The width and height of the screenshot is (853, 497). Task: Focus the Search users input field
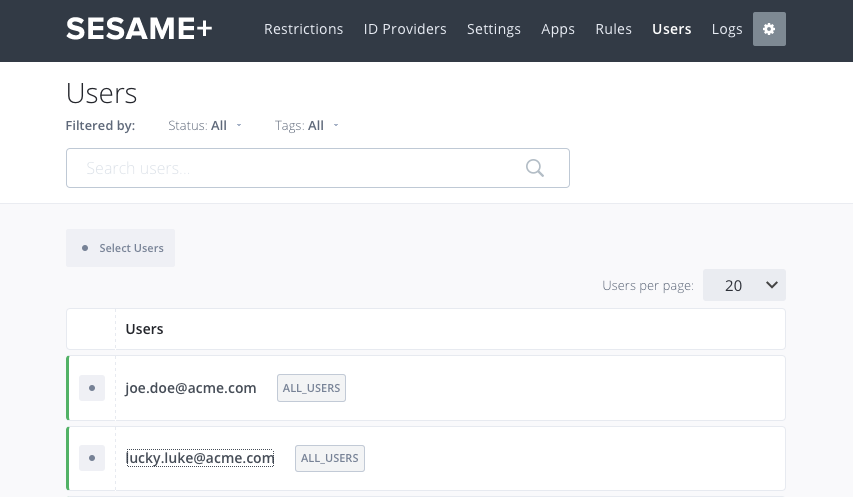300,168
